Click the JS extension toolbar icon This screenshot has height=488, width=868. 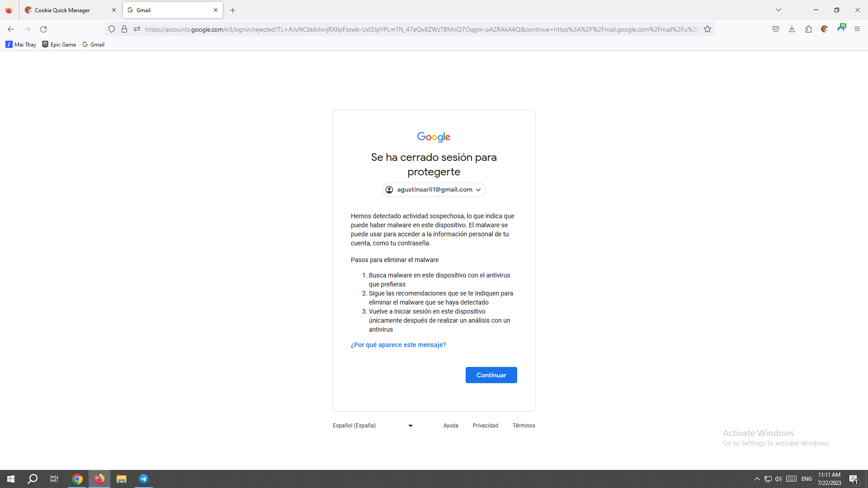tap(841, 28)
